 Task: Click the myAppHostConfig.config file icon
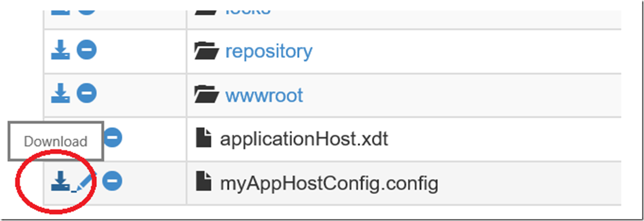(x=203, y=182)
